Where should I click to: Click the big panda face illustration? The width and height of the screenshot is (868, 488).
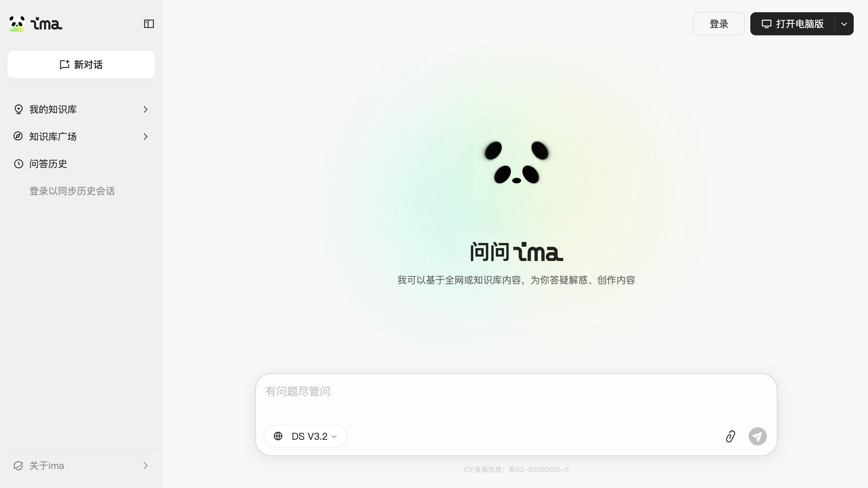(x=516, y=162)
